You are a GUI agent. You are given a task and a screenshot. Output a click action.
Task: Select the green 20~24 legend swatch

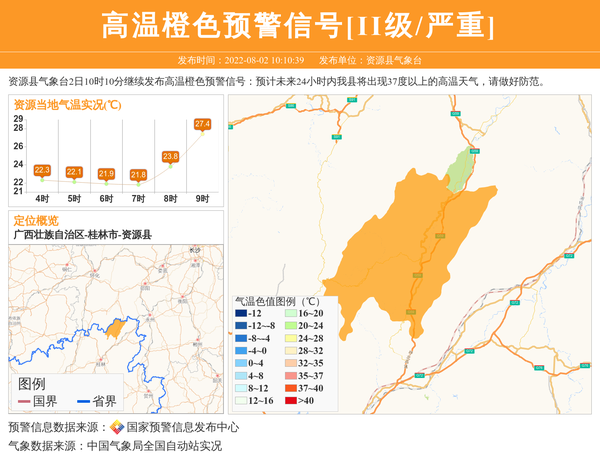point(291,326)
